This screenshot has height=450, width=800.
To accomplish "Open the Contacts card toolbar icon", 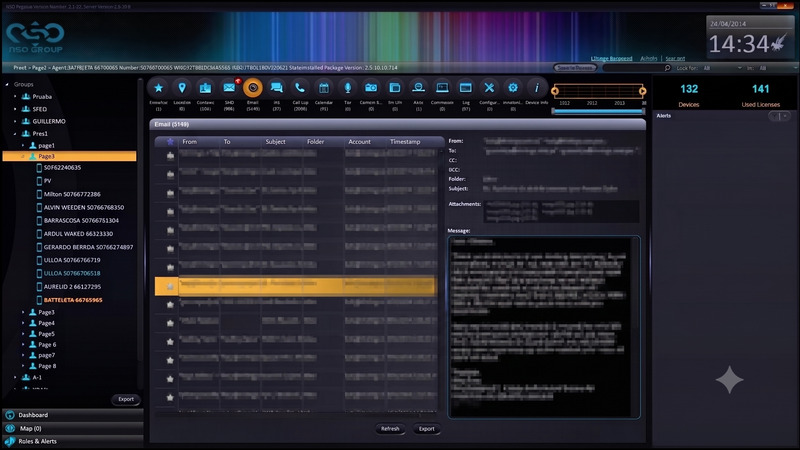I will pyautogui.click(x=206, y=88).
